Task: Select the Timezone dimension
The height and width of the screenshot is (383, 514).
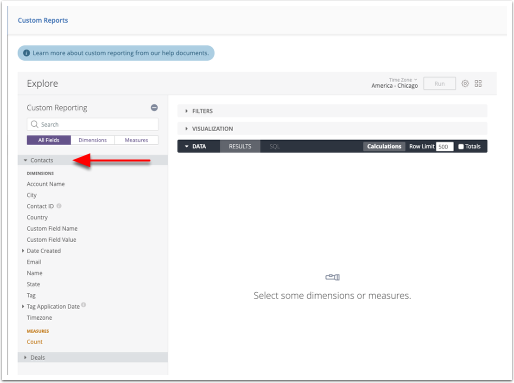Action: pyautogui.click(x=39, y=318)
